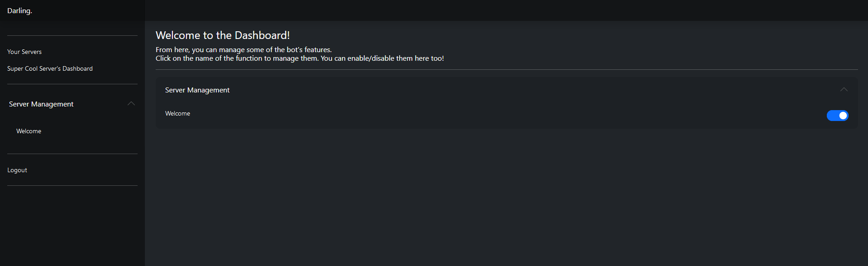Open the Your Servers page

(x=24, y=52)
